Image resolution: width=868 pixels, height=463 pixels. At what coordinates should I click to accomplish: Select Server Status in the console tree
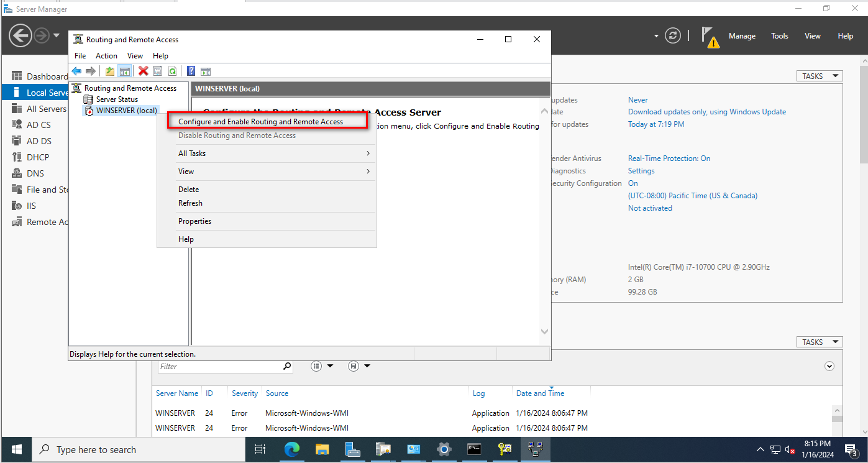click(117, 99)
